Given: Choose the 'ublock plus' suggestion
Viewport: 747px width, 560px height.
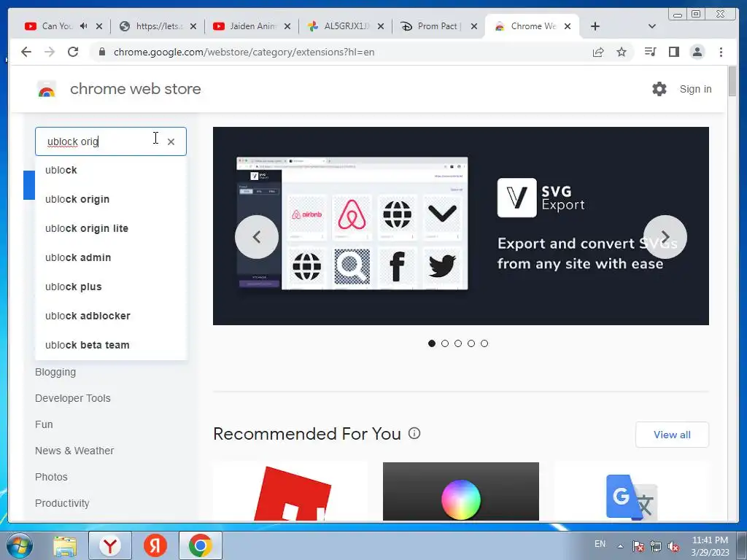Looking at the screenshot, I should (111, 287).
